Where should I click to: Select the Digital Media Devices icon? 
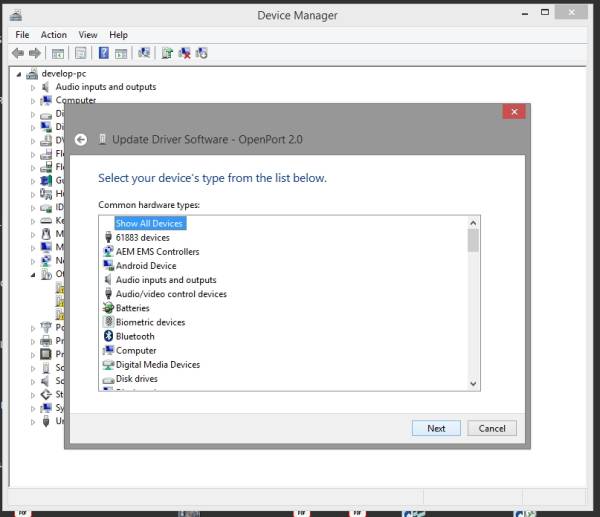click(108, 364)
